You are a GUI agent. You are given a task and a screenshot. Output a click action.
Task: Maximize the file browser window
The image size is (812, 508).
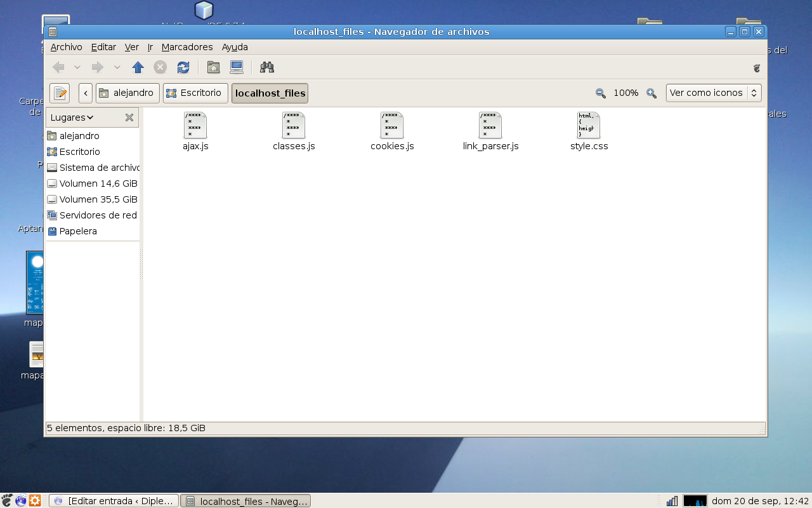coord(745,32)
